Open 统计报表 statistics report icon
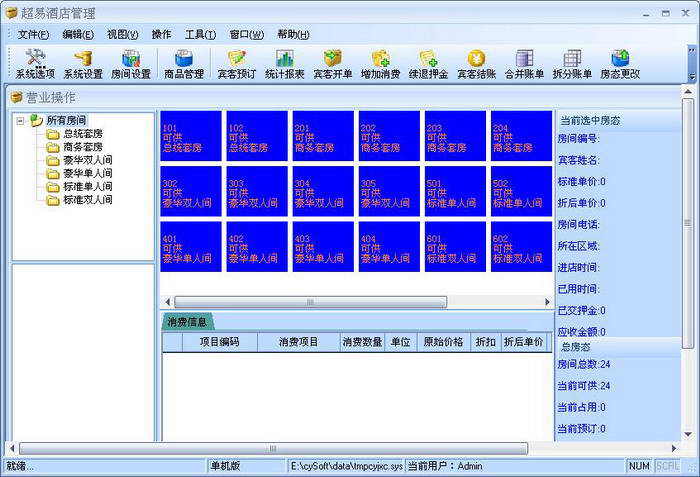The height and width of the screenshot is (477, 700). (x=284, y=64)
